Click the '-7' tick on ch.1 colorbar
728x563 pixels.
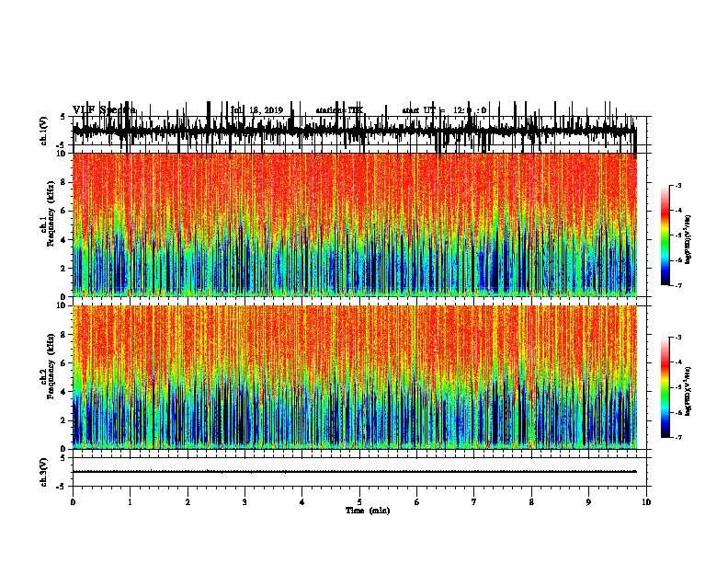pos(677,285)
